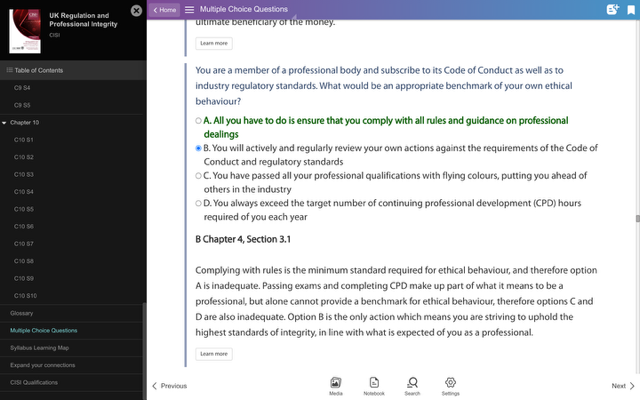Click the book cover thumbnail

(x=25, y=31)
